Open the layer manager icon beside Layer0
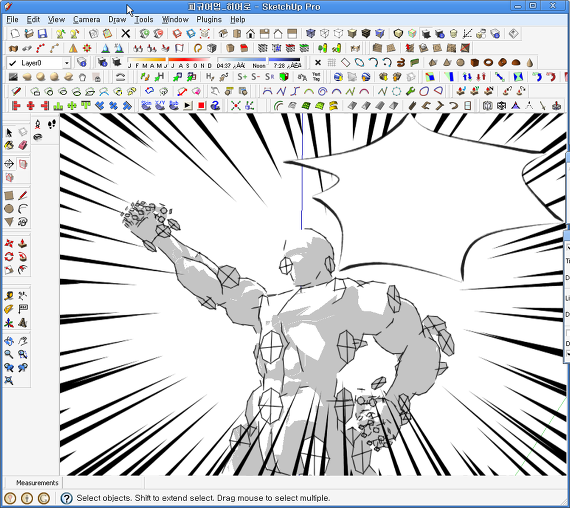The width and height of the screenshot is (570, 508). coord(82,63)
